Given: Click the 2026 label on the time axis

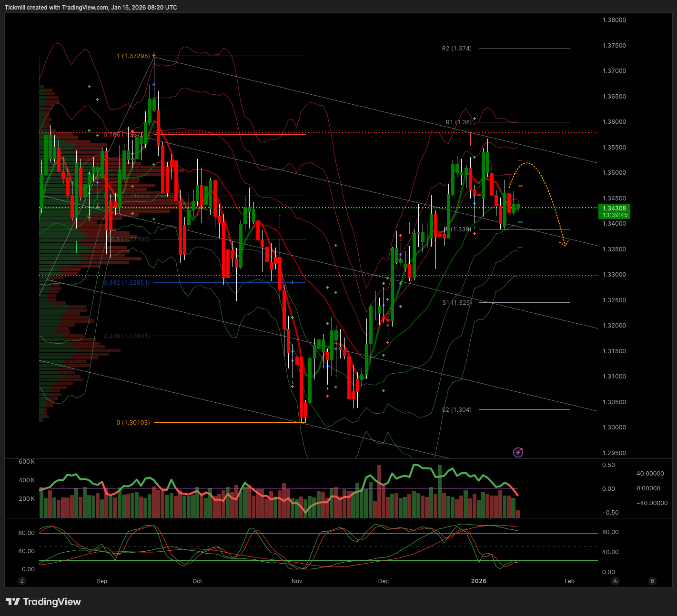Looking at the screenshot, I should (x=478, y=581).
